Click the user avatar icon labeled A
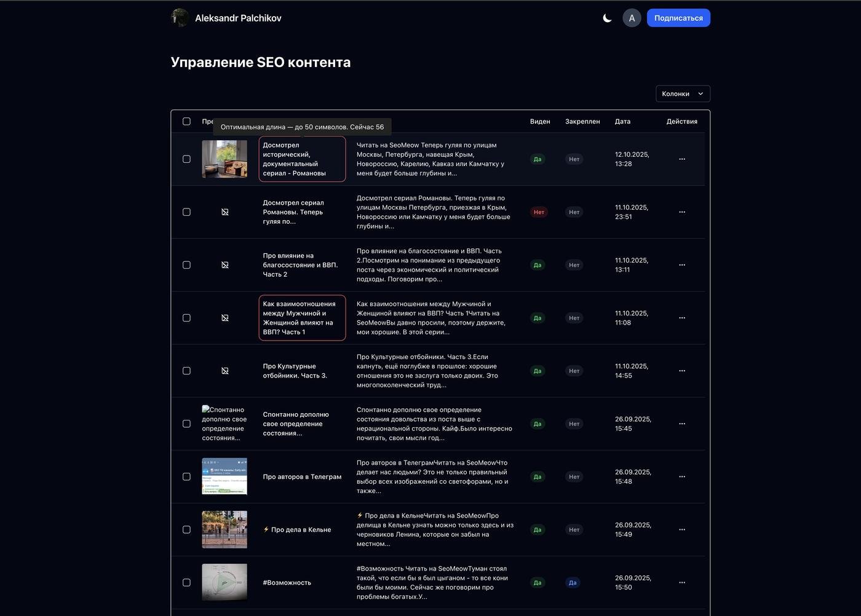861x616 pixels. point(632,18)
